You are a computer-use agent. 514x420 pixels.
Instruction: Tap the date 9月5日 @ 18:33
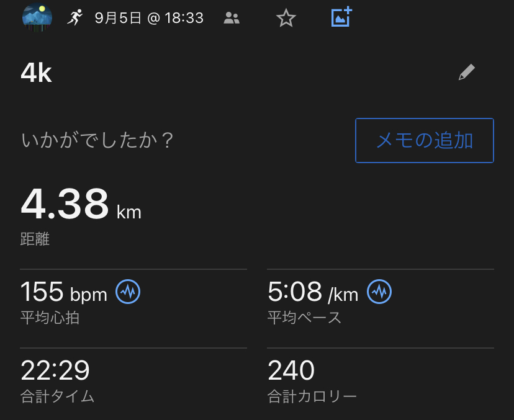tap(149, 18)
